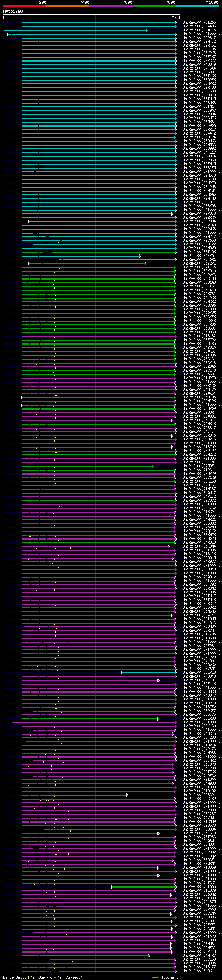Open hit UniRef100_Q0WLF5
The image size is (222, 980).
click(x=199, y=30)
